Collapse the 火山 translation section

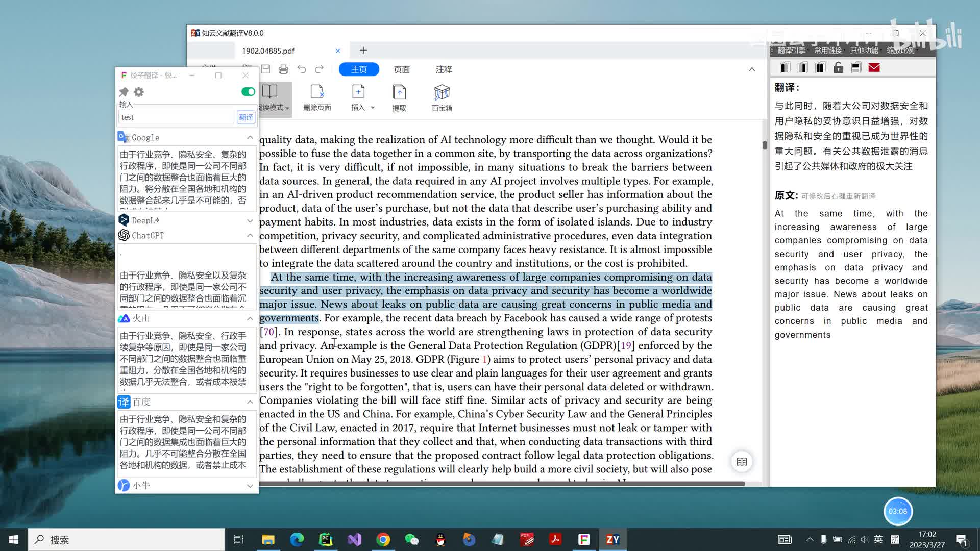click(250, 319)
